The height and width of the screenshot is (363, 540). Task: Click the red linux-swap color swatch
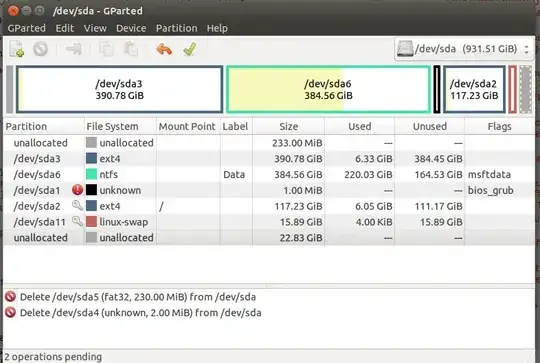pyautogui.click(x=91, y=222)
